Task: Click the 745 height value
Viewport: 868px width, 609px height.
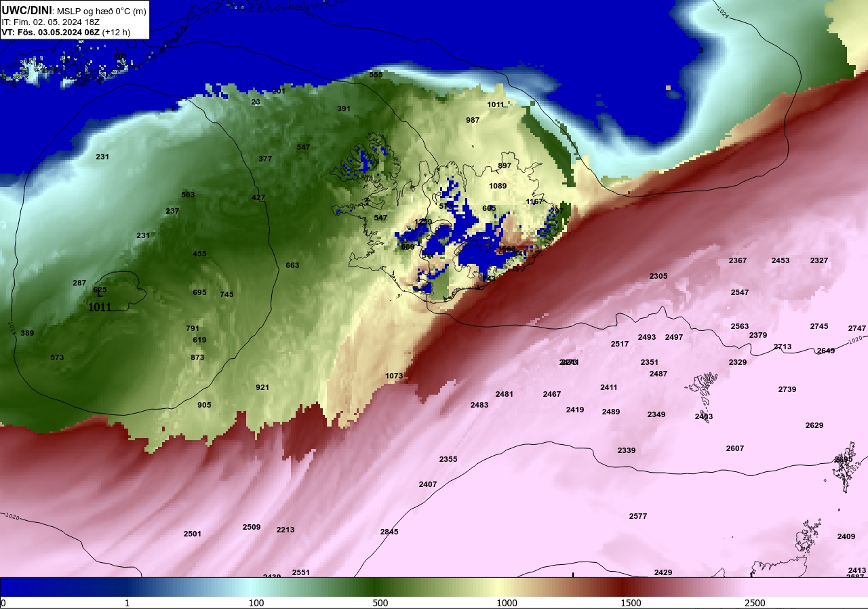Action: tap(226, 294)
